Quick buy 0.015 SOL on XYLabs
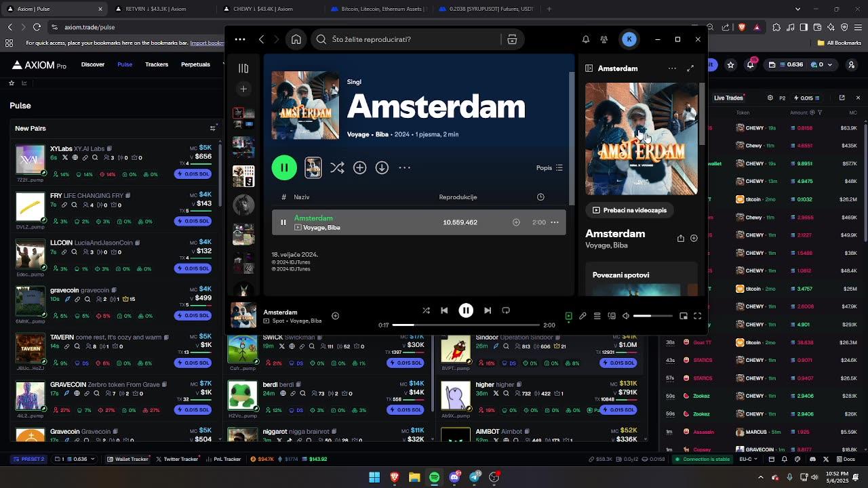Viewport: 868px width, 488px height. [193, 174]
